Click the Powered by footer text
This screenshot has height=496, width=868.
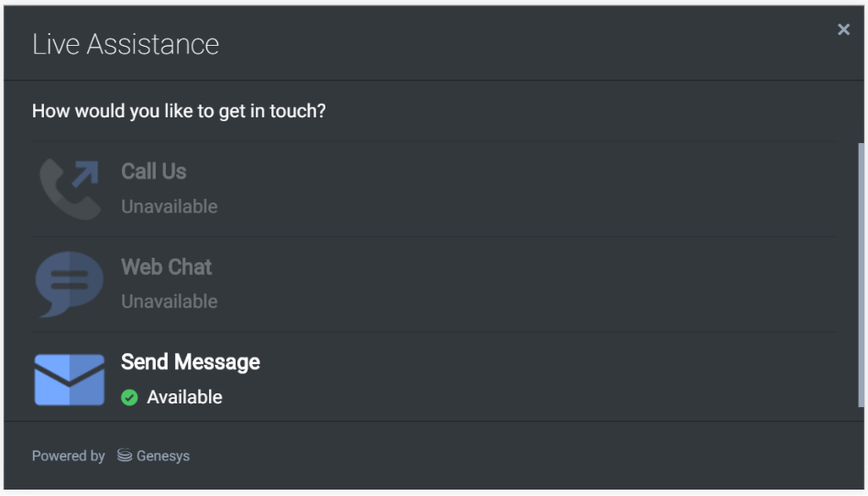[x=69, y=456]
